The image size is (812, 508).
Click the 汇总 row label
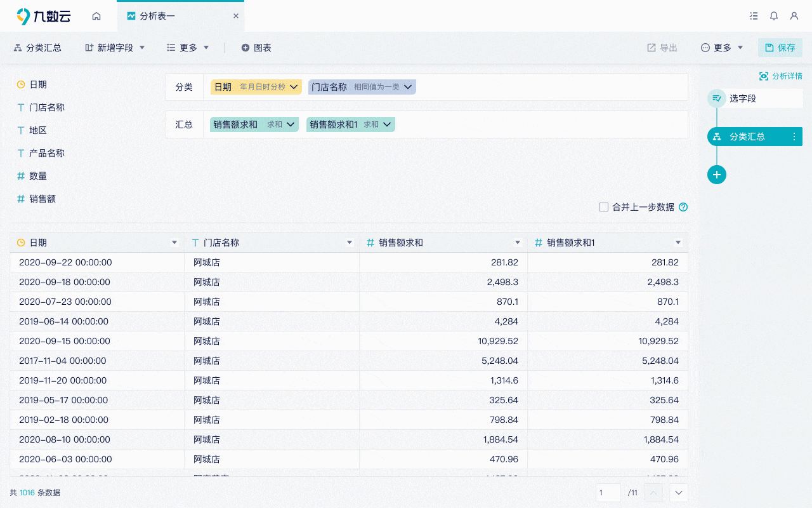coord(184,124)
